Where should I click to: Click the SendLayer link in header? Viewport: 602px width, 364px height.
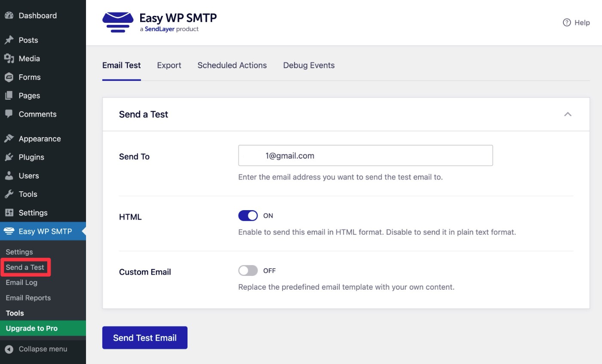(160, 29)
